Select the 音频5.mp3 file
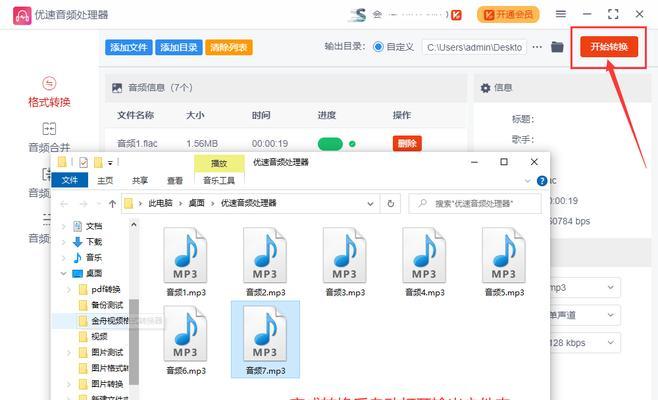This screenshot has height=400, width=658. point(504,262)
